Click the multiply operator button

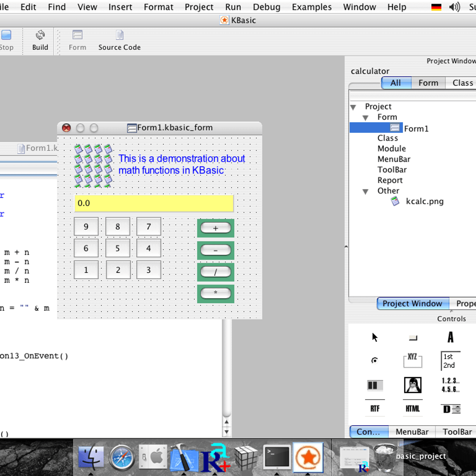point(216,293)
